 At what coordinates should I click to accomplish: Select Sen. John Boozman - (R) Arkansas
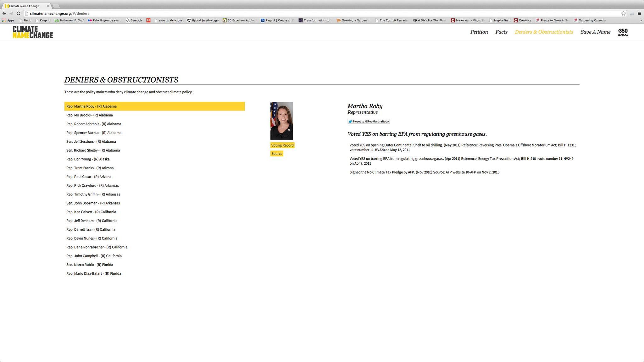154,203
